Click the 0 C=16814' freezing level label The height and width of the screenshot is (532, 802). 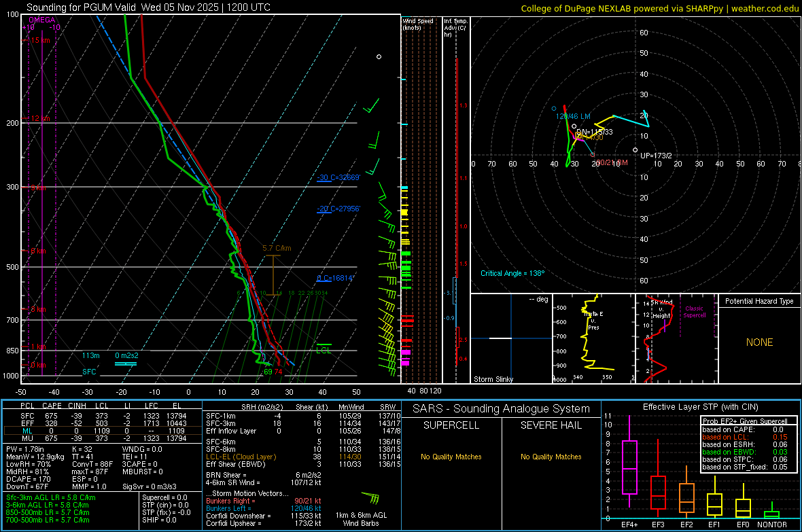click(x=335, y=278)
